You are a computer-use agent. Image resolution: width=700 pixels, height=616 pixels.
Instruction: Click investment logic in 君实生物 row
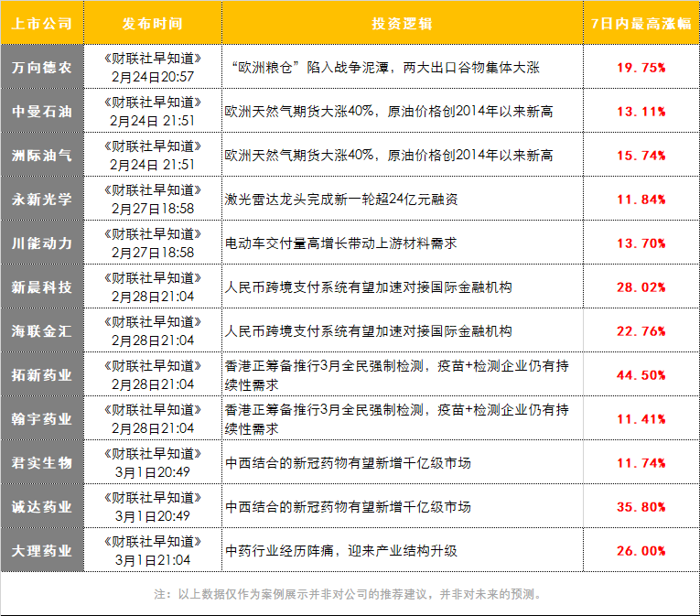pos(348,463)
